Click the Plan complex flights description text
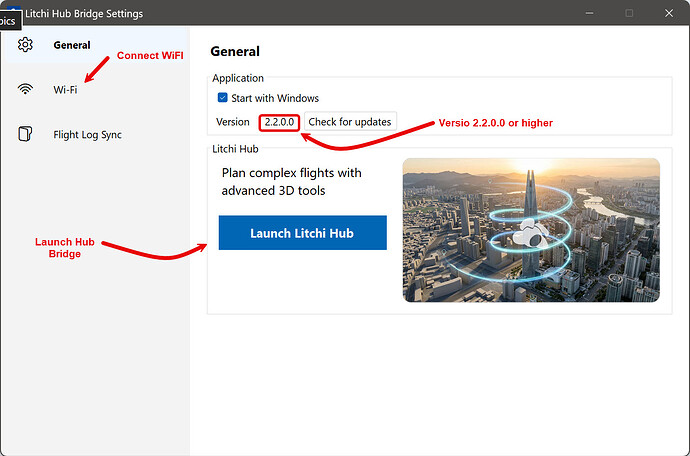 point(291,181)
